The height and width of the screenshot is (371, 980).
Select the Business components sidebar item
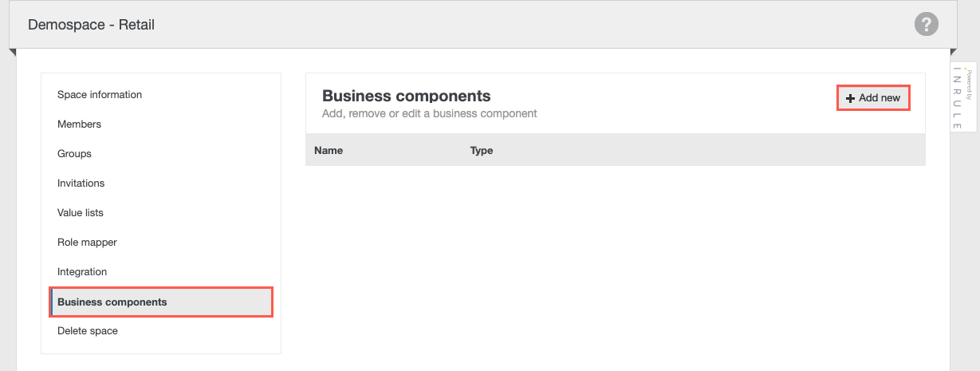(x=112, y=302)
